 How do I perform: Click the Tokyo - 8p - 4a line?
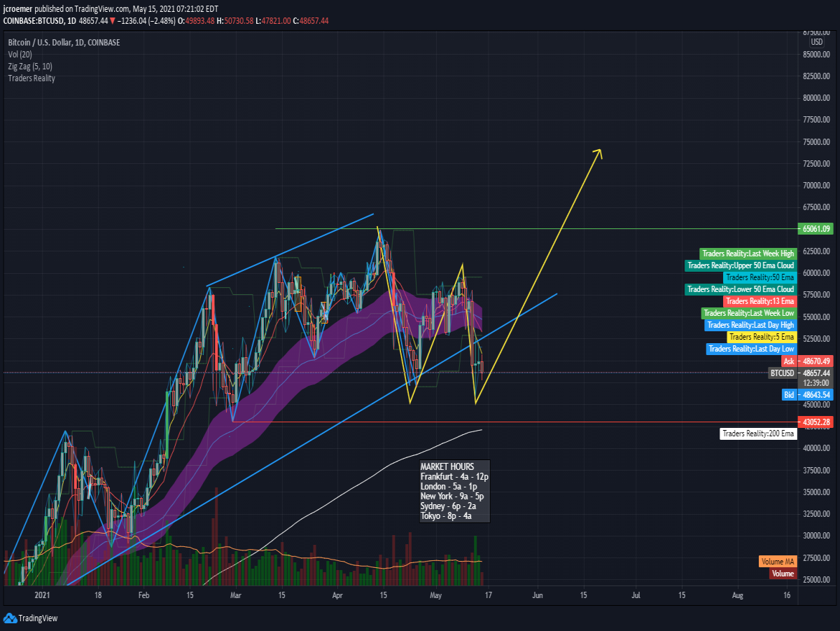[447, 516]
